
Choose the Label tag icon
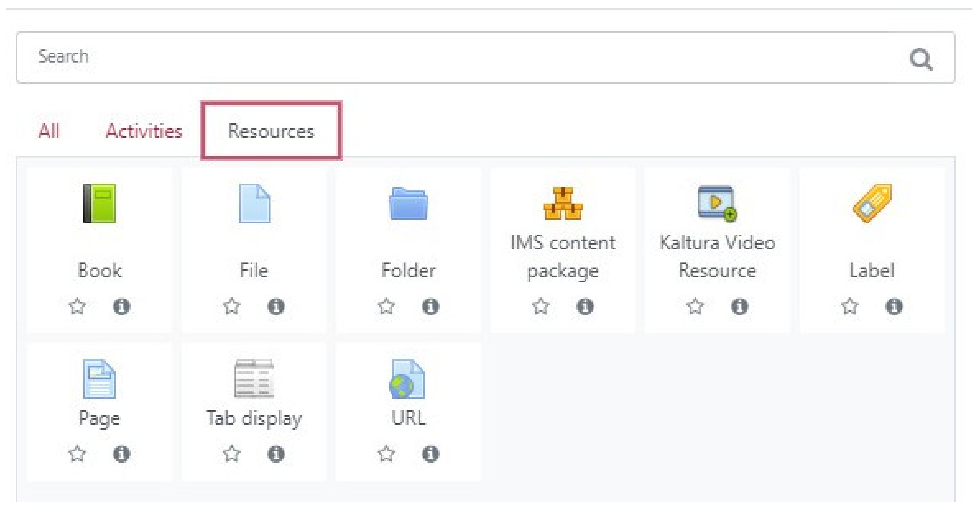(x=872, y=203)
